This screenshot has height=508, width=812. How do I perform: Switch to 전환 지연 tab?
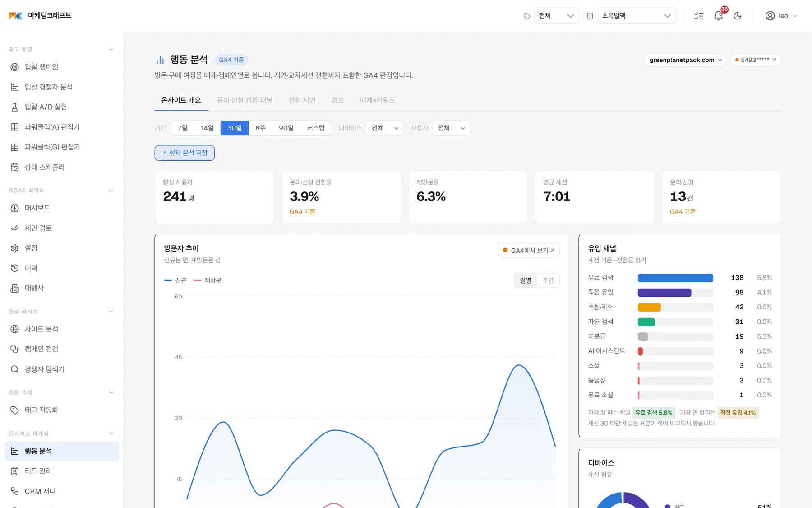(302, 100)
